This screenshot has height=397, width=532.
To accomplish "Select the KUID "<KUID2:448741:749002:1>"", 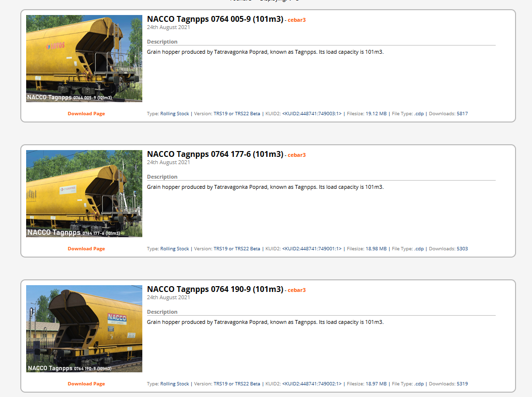I will [312, 384].
